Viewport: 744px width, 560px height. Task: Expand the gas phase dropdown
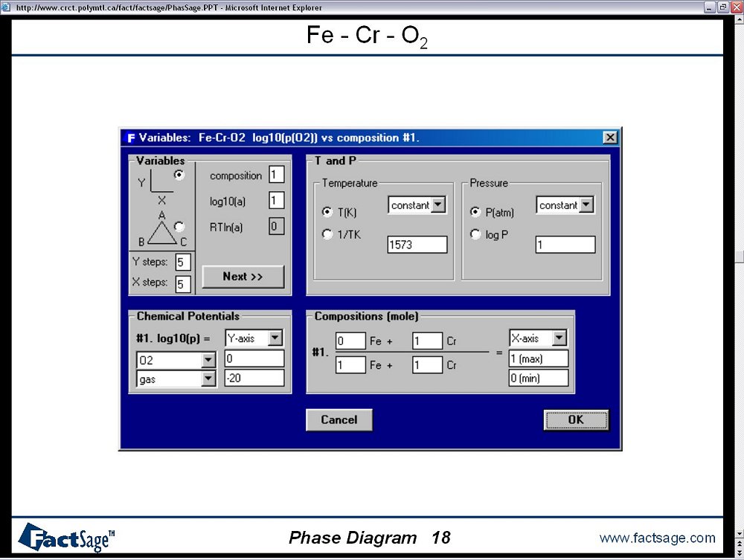coord(208,379)
